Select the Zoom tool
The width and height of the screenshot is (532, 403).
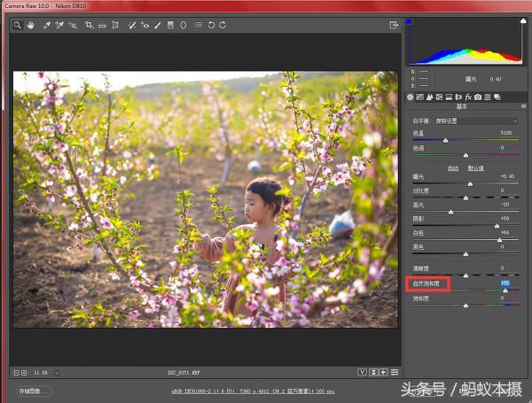pyautogui.click(x=18, y=25)
